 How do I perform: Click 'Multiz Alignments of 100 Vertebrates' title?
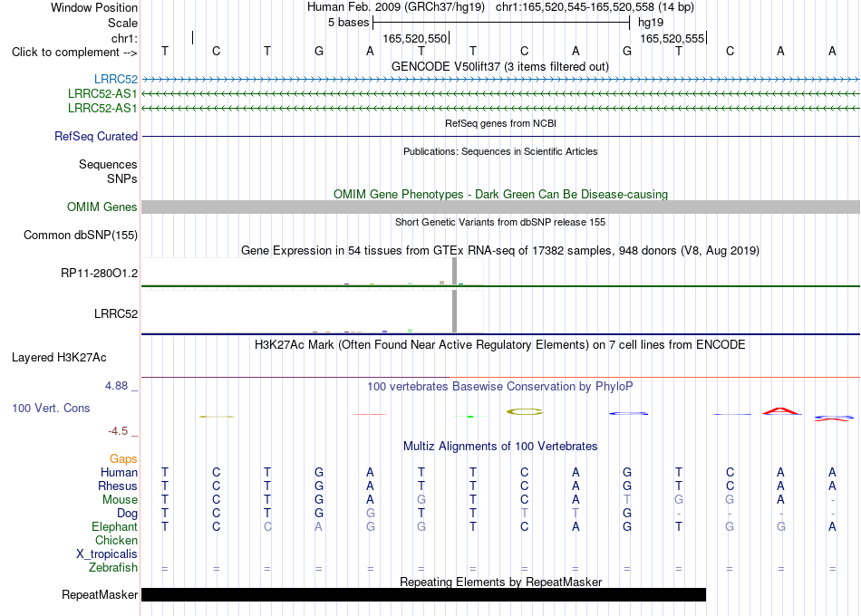point(500,447)
